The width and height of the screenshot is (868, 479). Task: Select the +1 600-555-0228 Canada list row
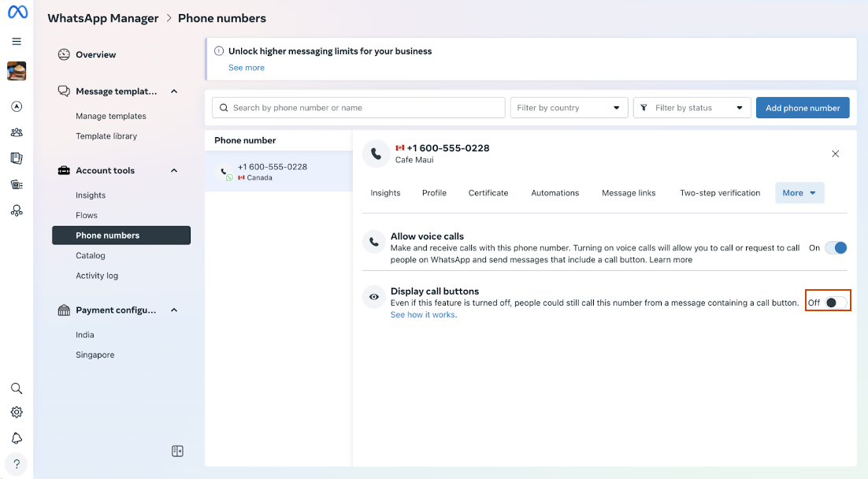point(279,172)
